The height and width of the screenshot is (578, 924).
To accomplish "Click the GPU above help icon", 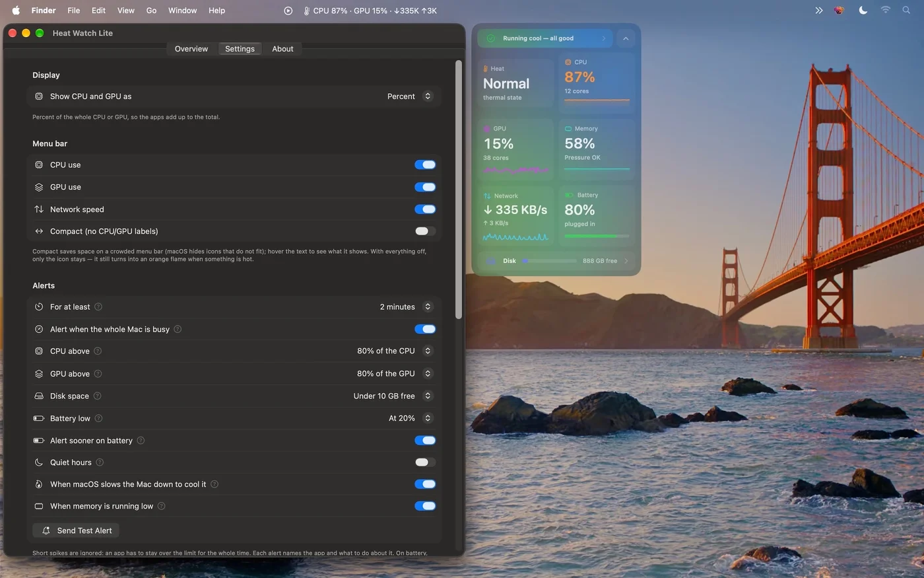I will (x=98, y=373).
